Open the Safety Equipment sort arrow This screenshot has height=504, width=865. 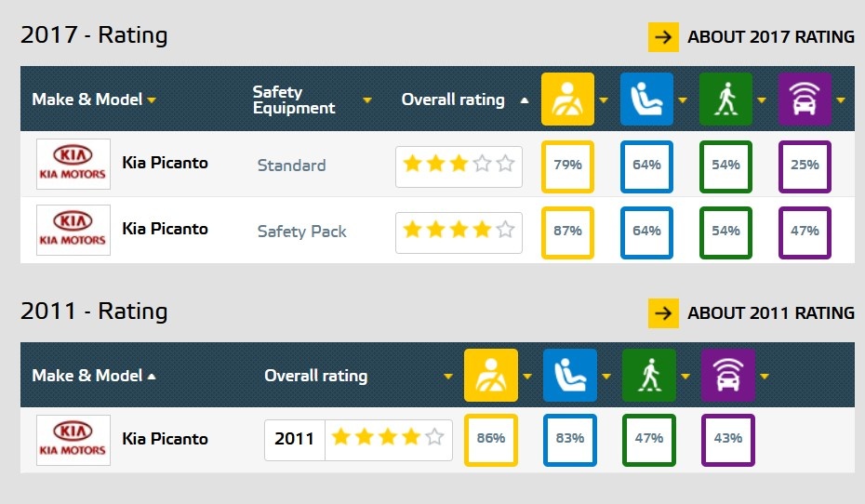[367, 100]
